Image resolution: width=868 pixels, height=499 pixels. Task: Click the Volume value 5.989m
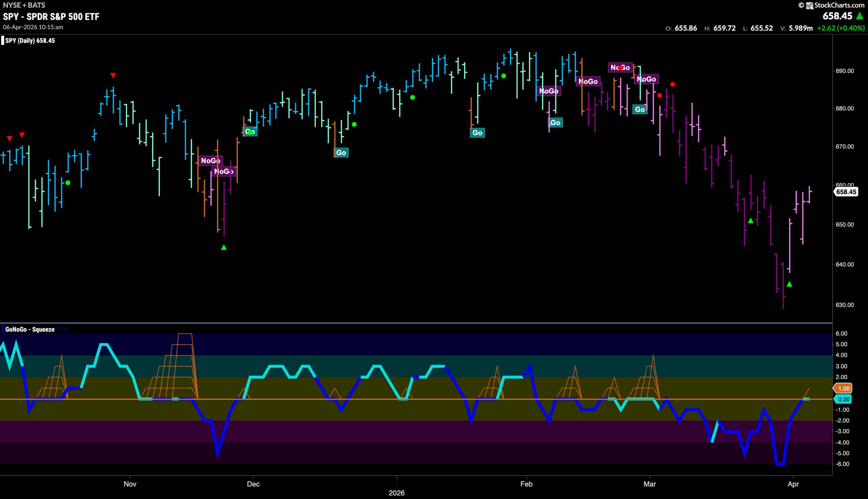tap(801, 28)
